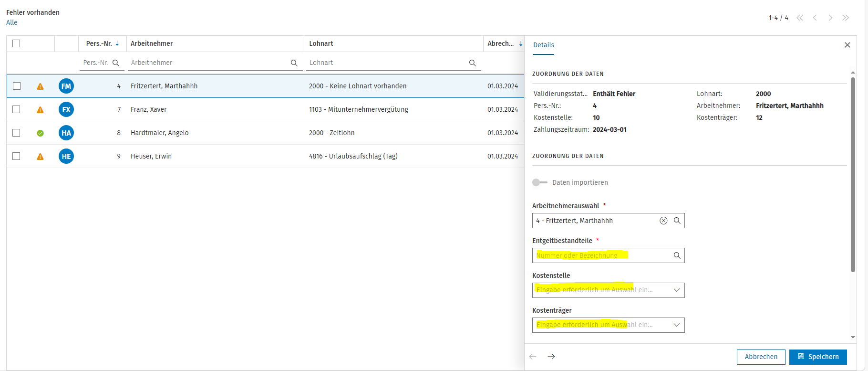Screen dimensions: 868x371
Task: Expand the Kostenstelle dropdown
Action: [x=676, y=290]
